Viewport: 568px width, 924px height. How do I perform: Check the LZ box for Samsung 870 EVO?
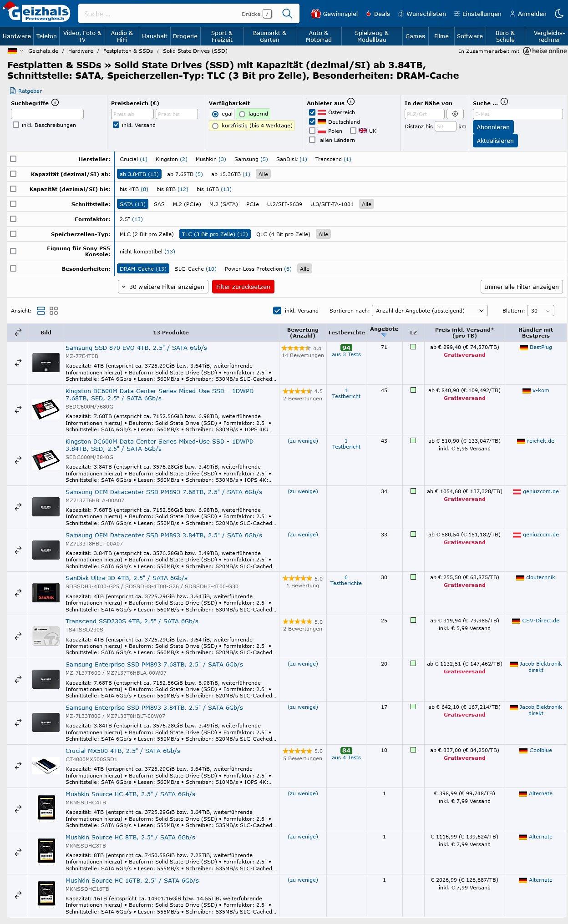pyautogui.click(x=413, y=347)
